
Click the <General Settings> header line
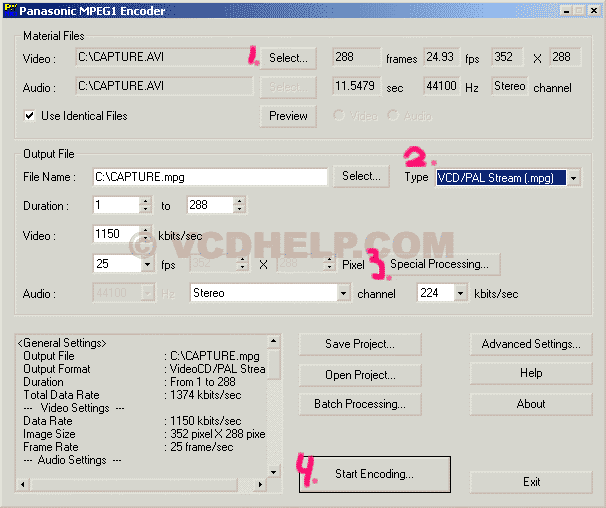pyautogui.click(x=62, y=343)
